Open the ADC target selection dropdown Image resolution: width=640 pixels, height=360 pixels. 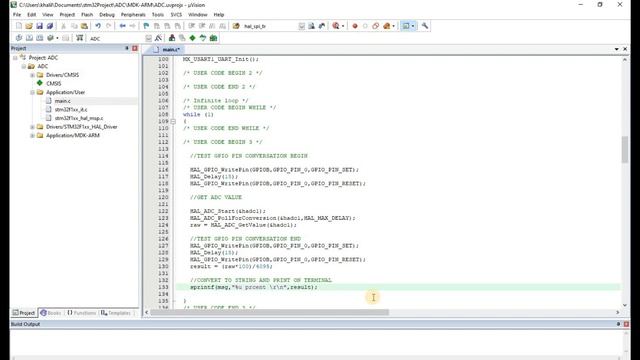(x=149, y=38)
